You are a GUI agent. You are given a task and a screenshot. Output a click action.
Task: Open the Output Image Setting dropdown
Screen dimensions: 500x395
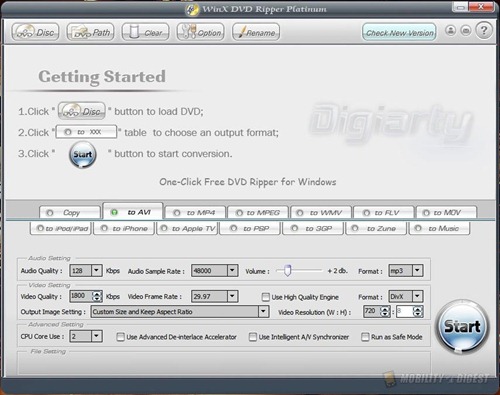[263, 312]
